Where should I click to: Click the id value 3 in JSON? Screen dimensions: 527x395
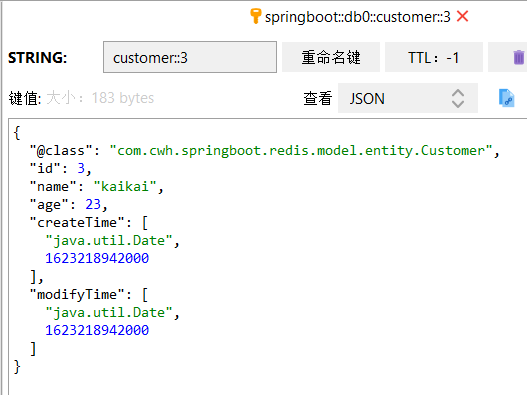pos(81,168)
